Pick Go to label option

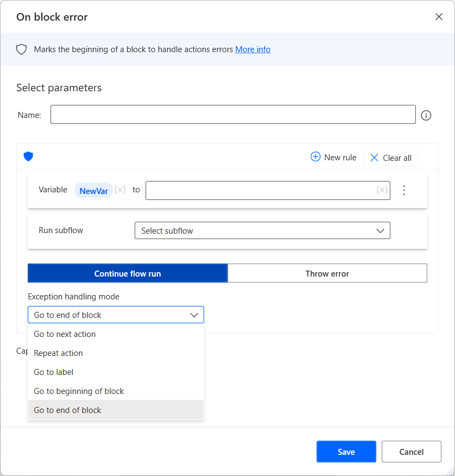(54, 372)
